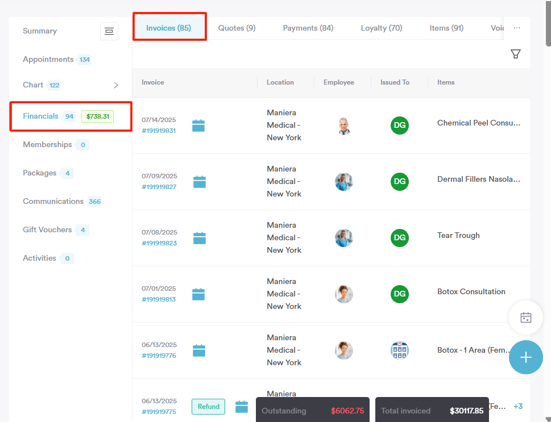This screenshot has height=422, width=551.
Task: Open appointment calendar icon for invoice #191919823
Action: tap(199, 238)
